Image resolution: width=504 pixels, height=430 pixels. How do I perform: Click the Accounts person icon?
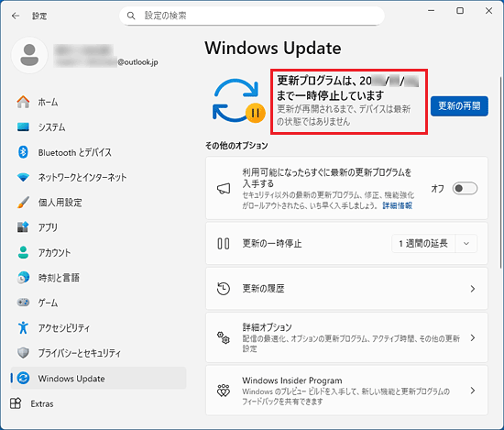23,252
